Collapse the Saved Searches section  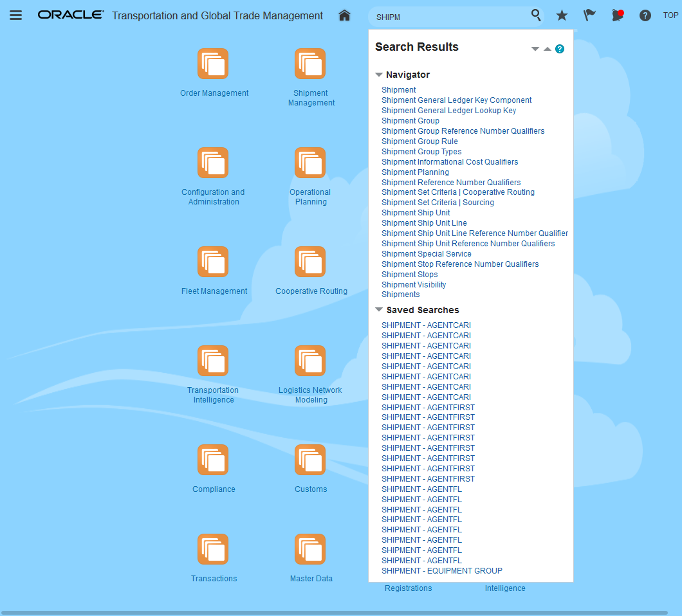pyautogui.click(x=379, y=309)
